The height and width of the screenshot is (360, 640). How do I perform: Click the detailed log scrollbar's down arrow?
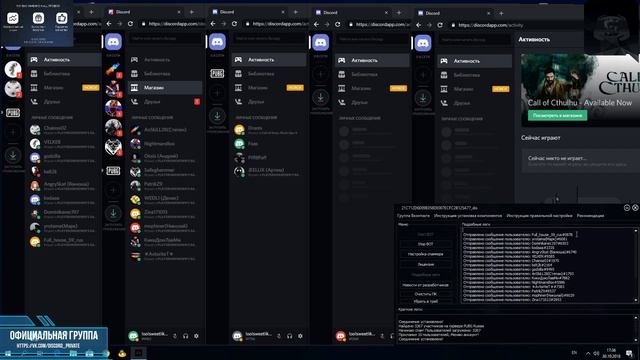pos(636,300)
